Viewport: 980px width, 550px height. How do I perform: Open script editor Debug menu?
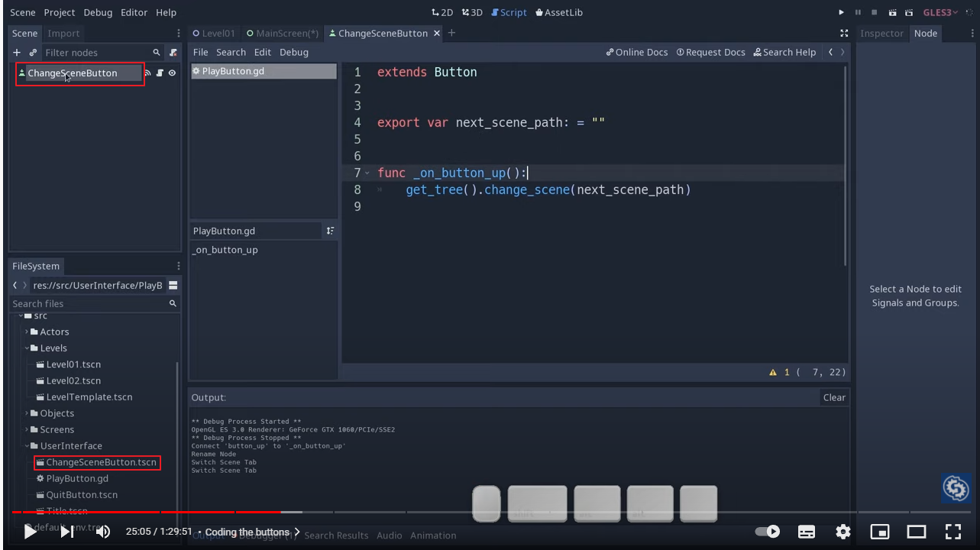point(294,53)
